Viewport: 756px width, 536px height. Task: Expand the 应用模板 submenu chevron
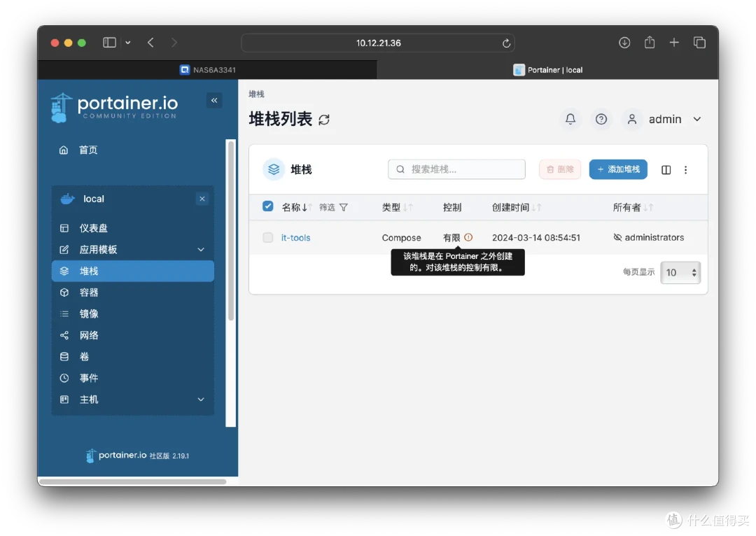point(201,250)
